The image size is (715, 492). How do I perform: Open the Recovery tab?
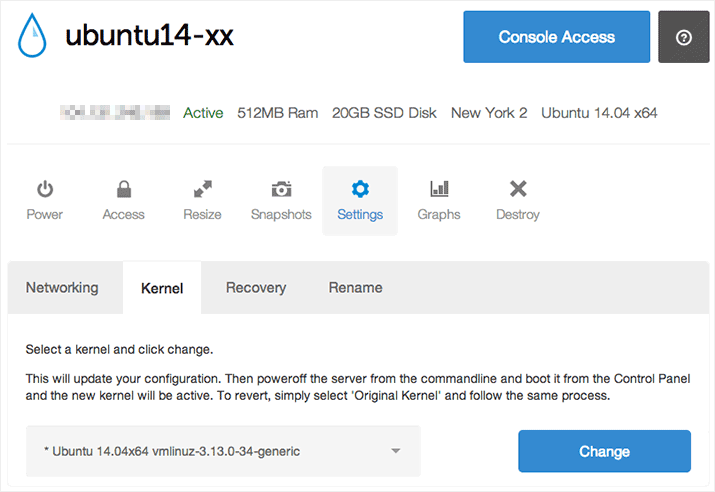tap(256, 288)
